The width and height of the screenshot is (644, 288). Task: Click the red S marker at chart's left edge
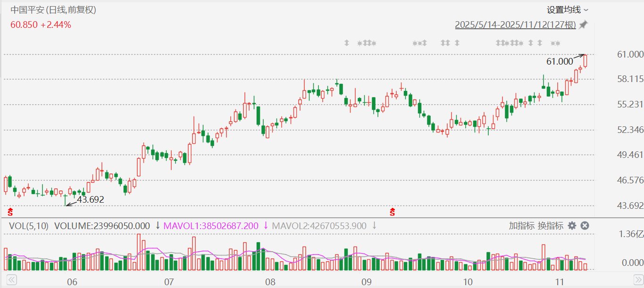tap(10, 211)
